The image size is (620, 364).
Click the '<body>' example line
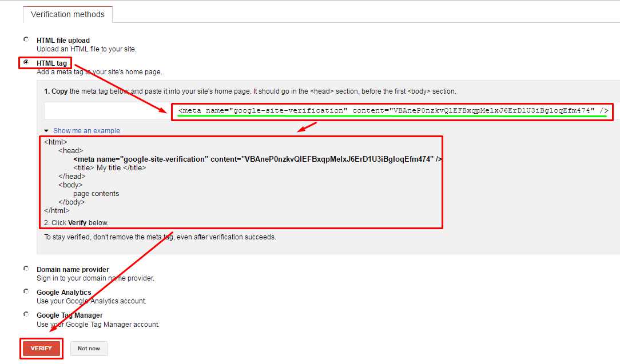pos(70,185)
